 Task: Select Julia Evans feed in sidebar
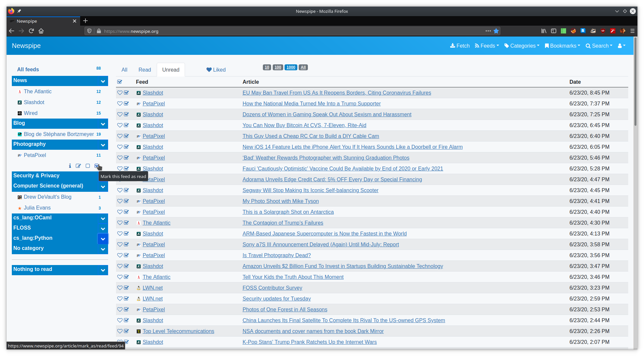(x=37, y=208)
